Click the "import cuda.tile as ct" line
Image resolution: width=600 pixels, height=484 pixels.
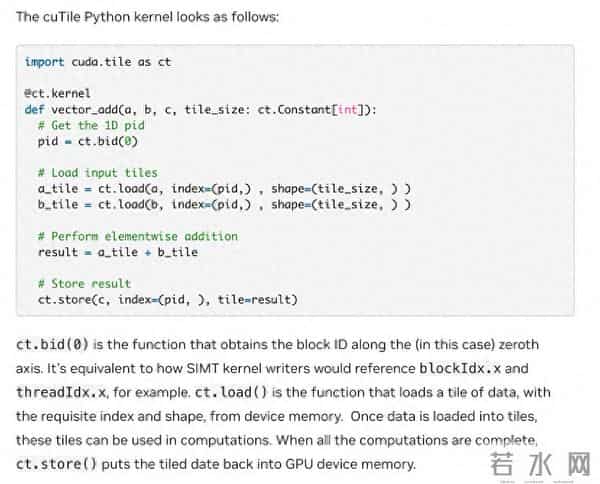(x=97, y=62)
